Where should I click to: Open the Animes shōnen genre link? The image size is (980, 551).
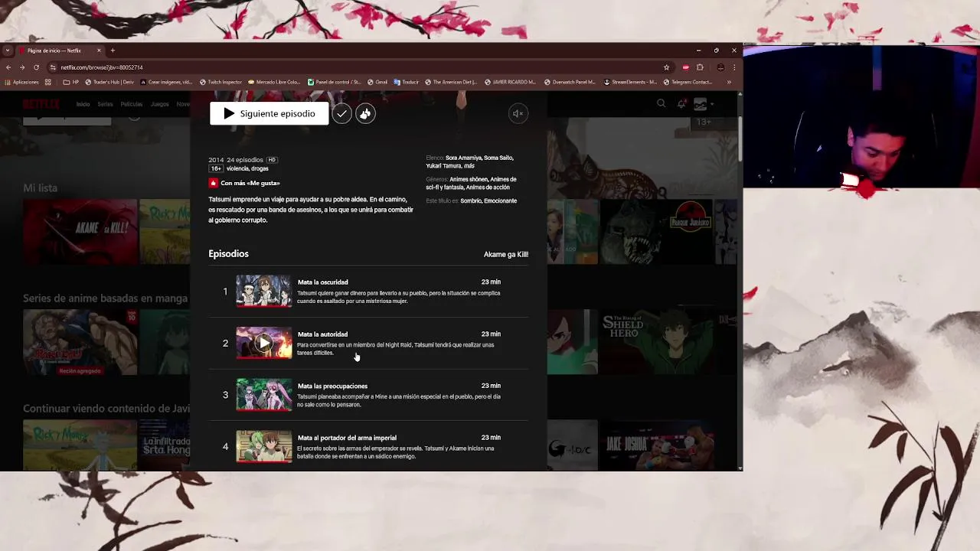[470, 179]
